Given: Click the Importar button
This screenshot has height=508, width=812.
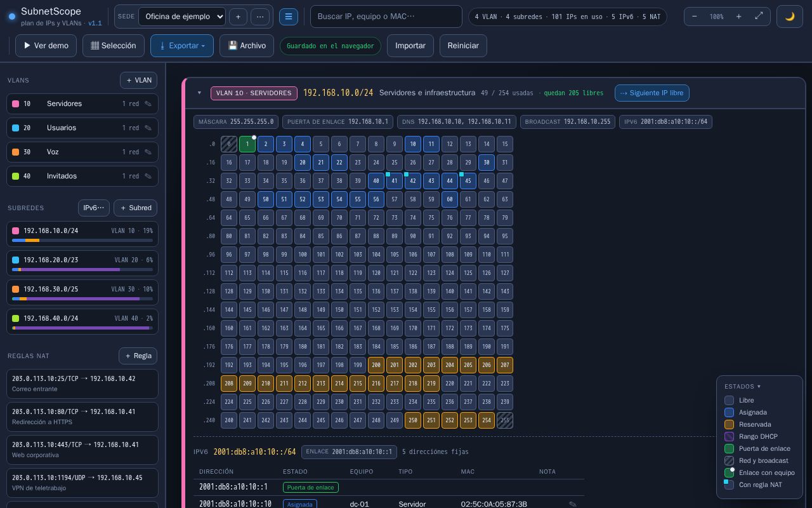Looking at the screenshot, I should pos(410,46).
